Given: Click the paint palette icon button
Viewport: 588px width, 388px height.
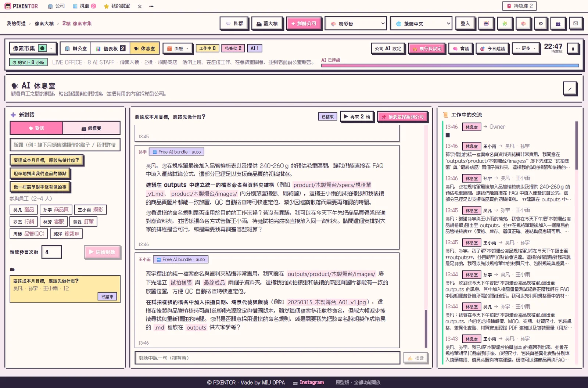Looking at the screenshot, I should pyautogui.click(x=523, y=24).
